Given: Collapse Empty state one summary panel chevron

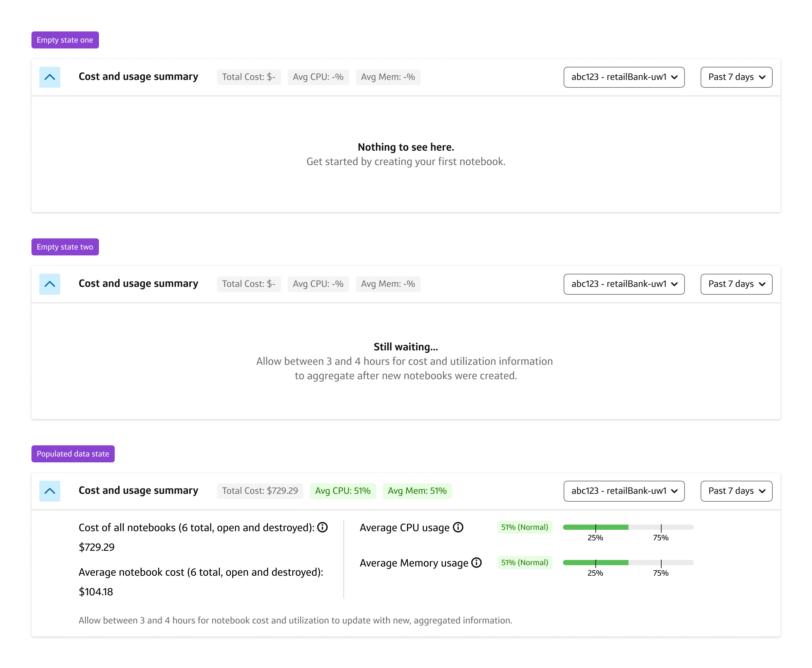Looking at the screenshot, I should tap(50, 77).
